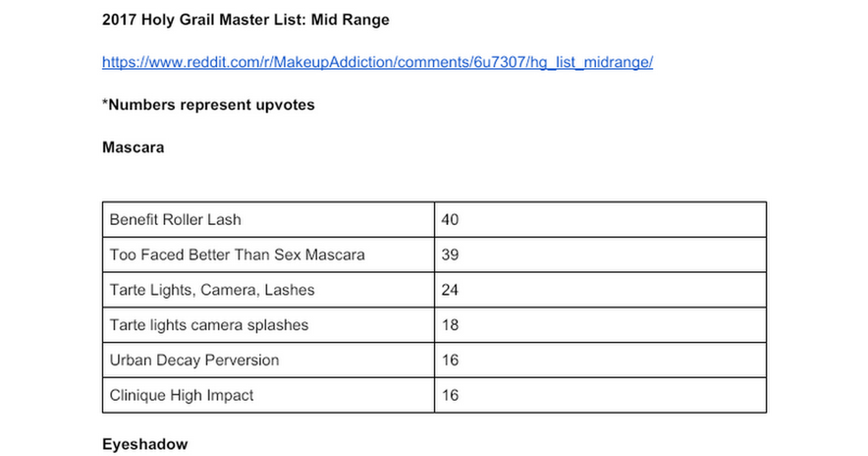Click the upvote count 39 cell

tap(450, 255)
